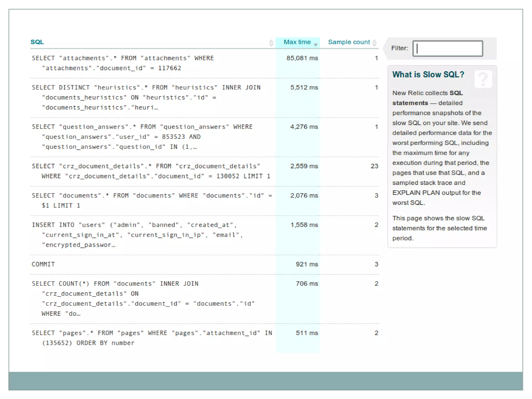Sort by SQL column header
Image resolution: width=532 pixels, height=399 pixels.
pos(37,42)
